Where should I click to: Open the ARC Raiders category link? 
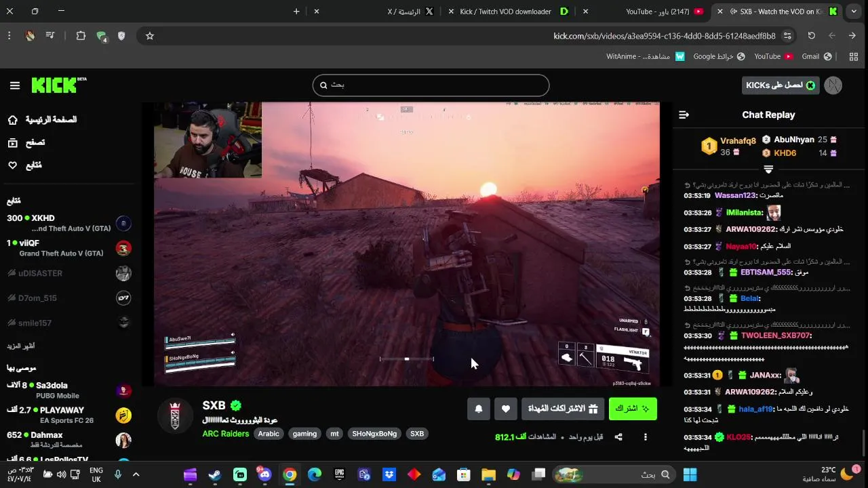(x=226, y=434)
